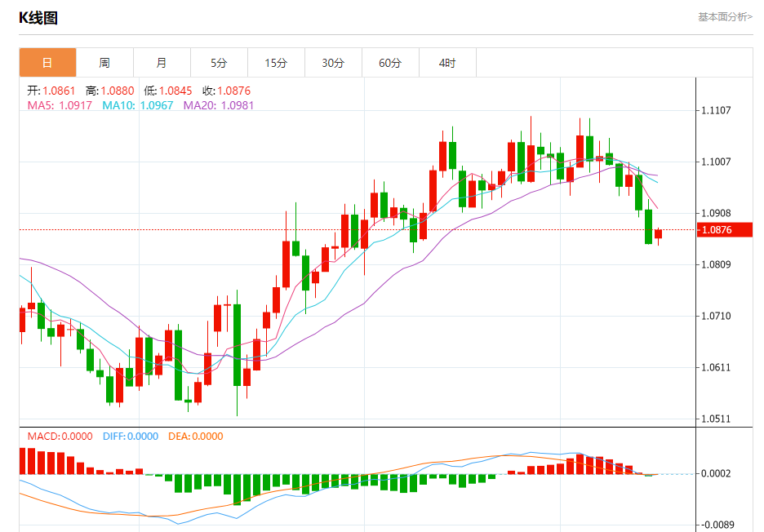
Task: Click the K线图 heading
Action: click(38, 18)
